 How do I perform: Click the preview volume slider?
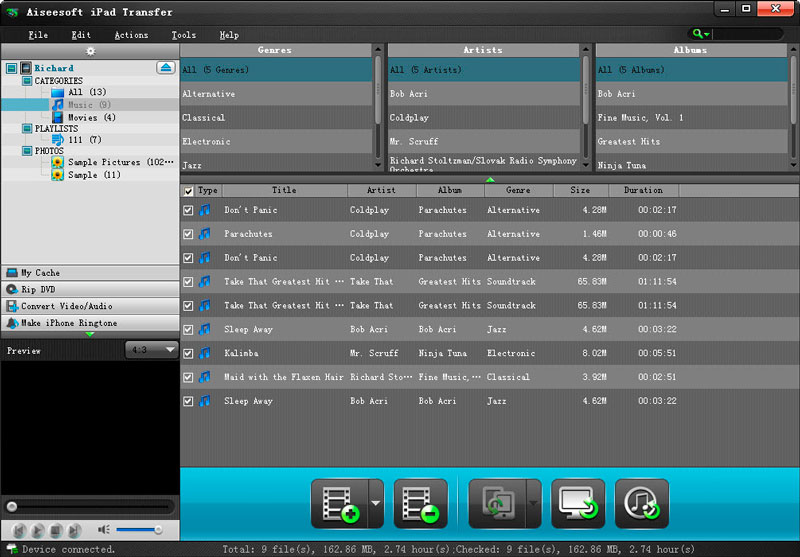point(139,529)
